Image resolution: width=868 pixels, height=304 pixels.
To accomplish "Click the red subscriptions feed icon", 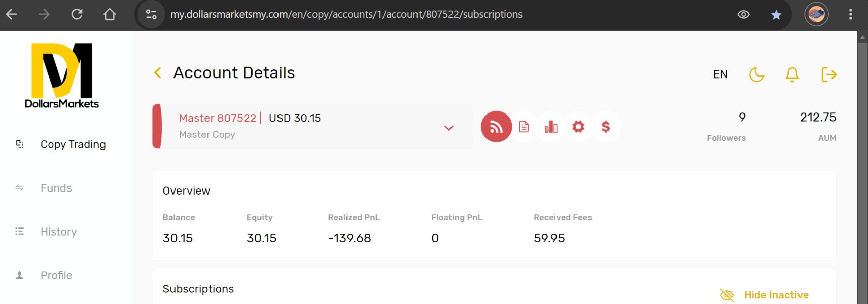I will click(x=496, y=127).
